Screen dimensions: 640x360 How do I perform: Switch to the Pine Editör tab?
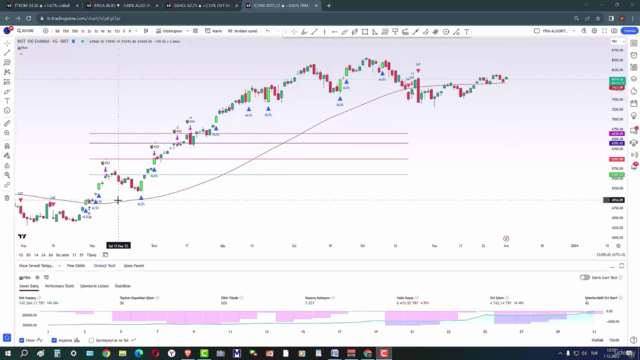coord(76,266)
